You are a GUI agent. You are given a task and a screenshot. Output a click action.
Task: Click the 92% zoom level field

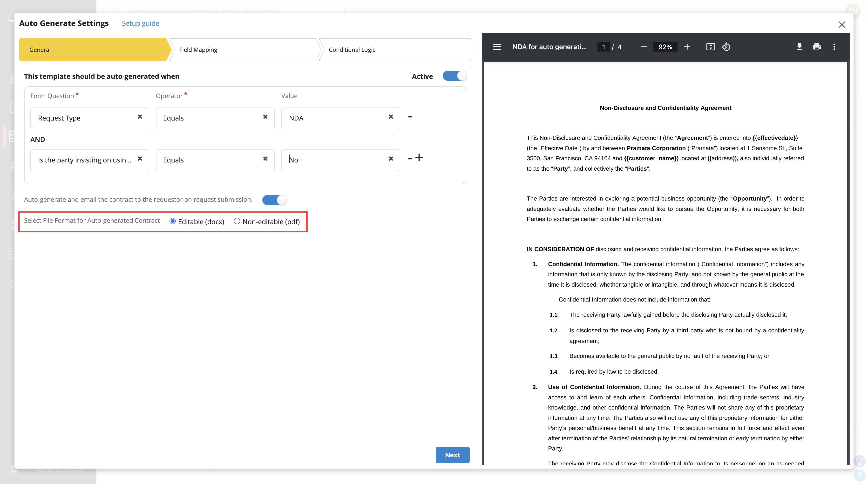(x=665, y=47)
